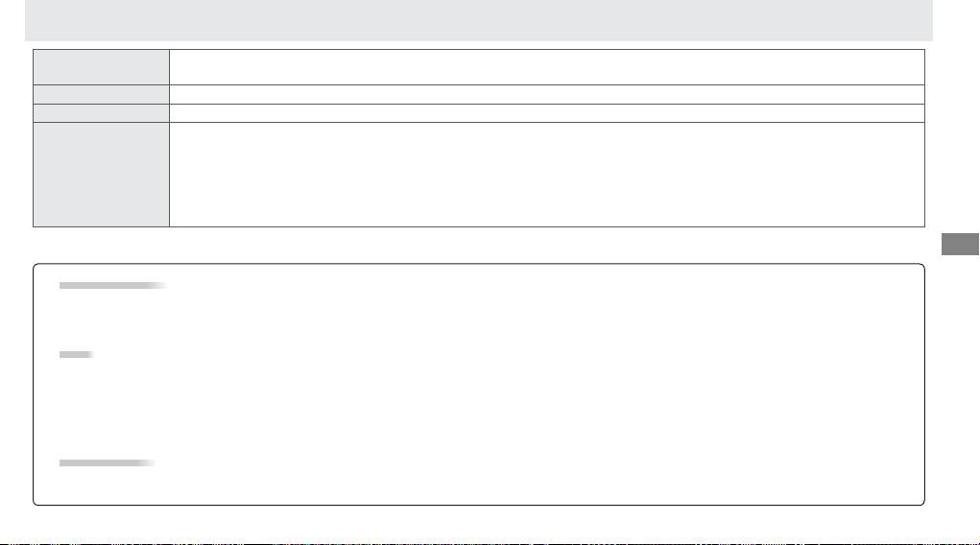Image resolution: width=980 pixels, height=545 pixels.
Task: Click the bottom gray heading bar in box
Action: point(108,463)
